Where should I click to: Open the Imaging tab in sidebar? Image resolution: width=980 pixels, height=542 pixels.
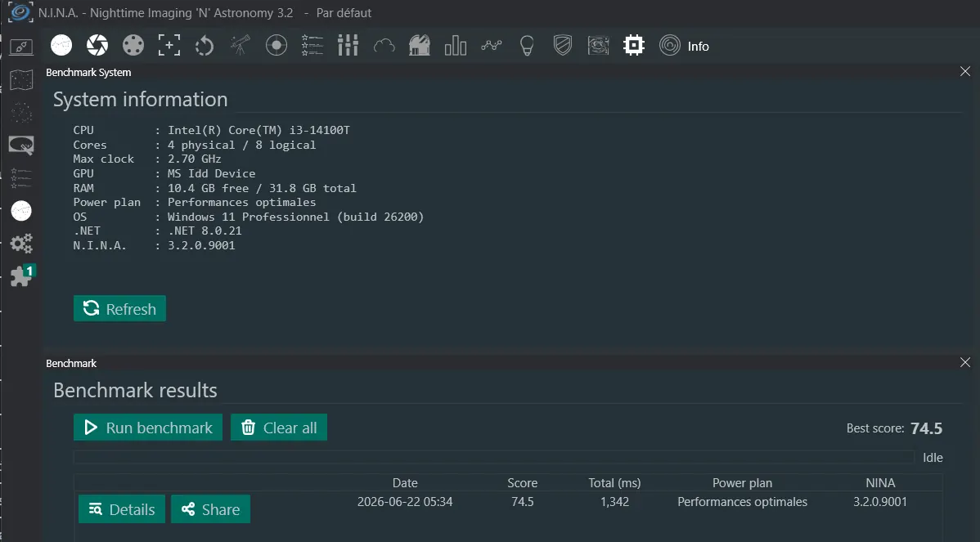point(21,211)
